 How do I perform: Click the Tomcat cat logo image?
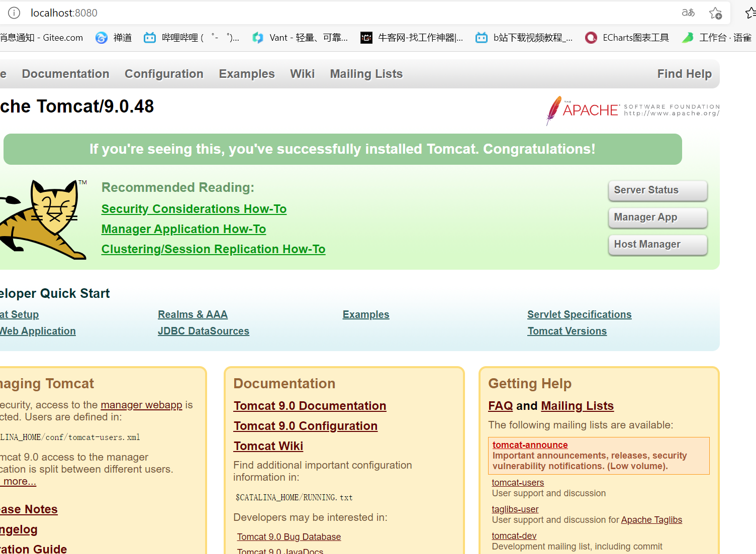click(44, 219)
